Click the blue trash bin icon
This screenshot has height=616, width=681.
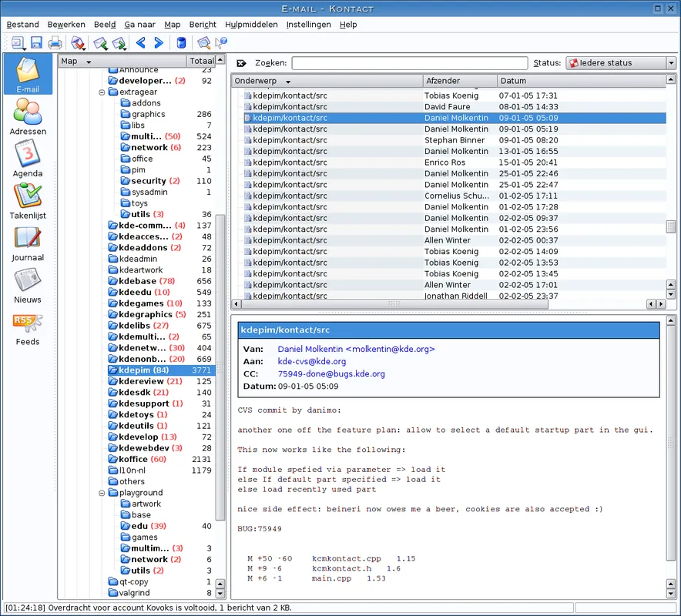point(181,42)
